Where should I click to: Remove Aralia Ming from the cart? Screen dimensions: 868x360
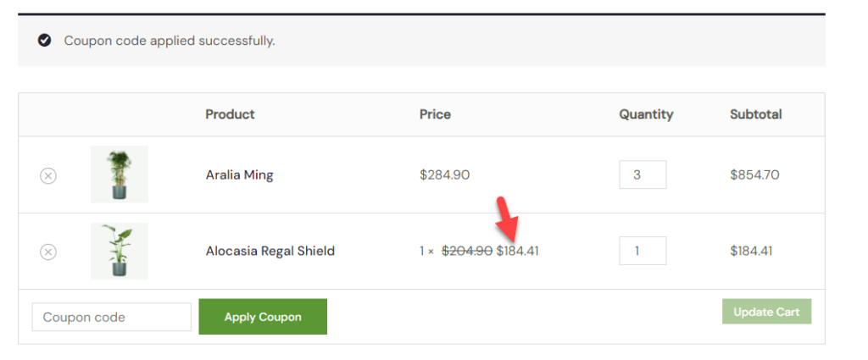tap(48, 176)
